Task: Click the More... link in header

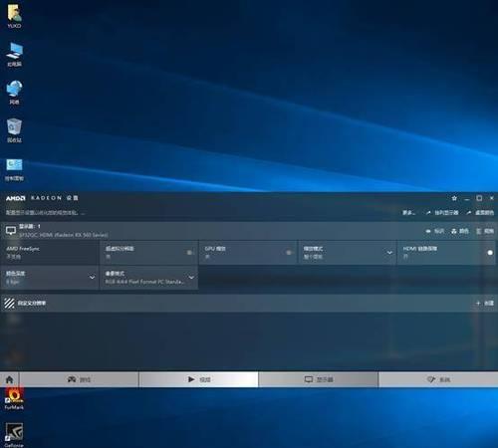Action: click(x=408, y=212)
